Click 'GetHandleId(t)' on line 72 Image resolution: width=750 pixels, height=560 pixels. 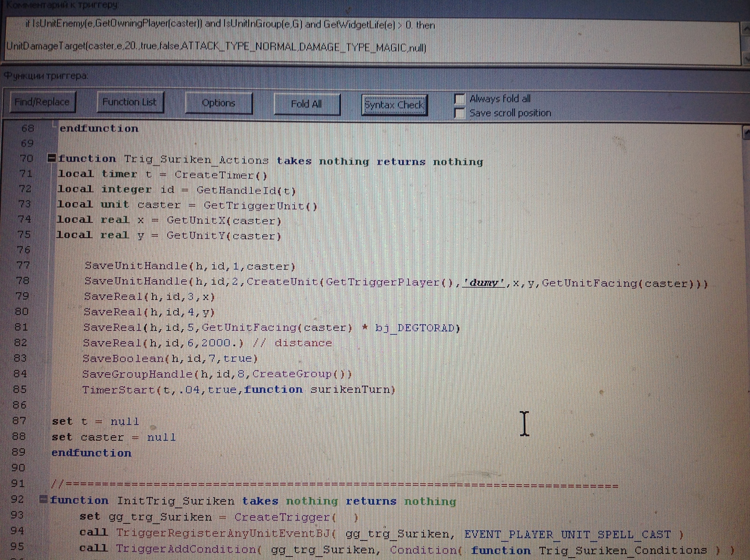[x=246, y=191]
